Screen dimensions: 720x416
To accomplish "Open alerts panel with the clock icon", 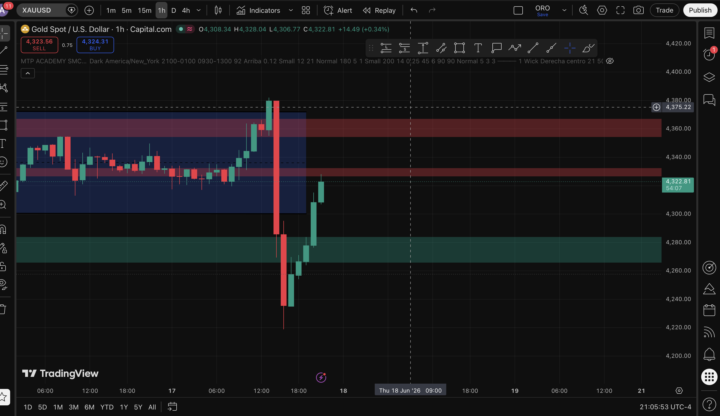I will (x=709, y=54).
